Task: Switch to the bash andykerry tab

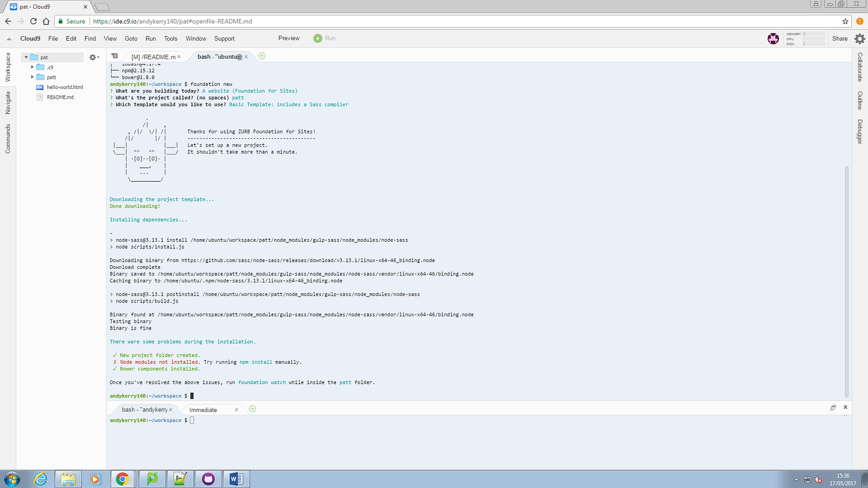Action: 144,409
